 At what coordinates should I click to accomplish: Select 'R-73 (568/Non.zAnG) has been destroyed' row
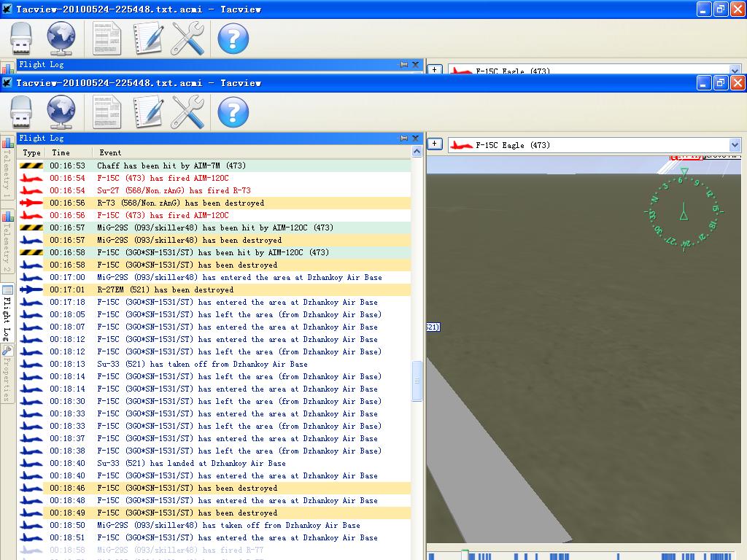point(214,203)
